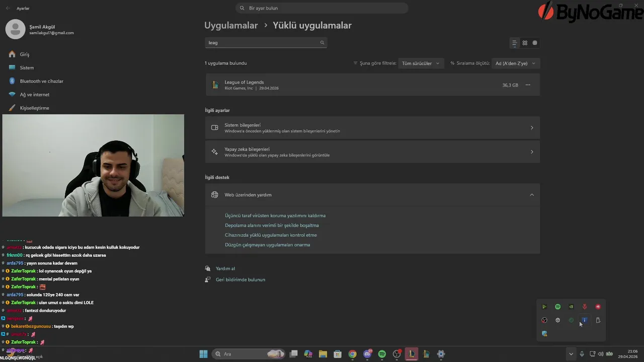Open OBS icon in tray overflow

(x=544, y=320)
